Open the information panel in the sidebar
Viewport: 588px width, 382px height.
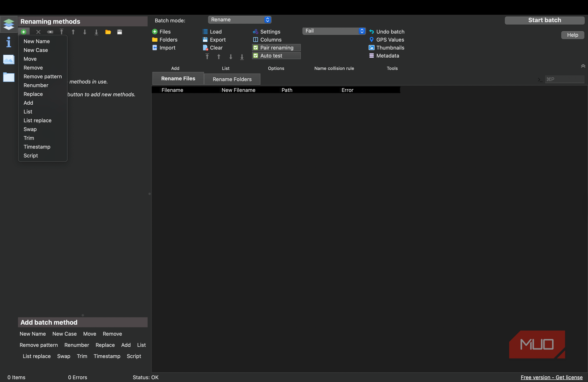(9, 42)
